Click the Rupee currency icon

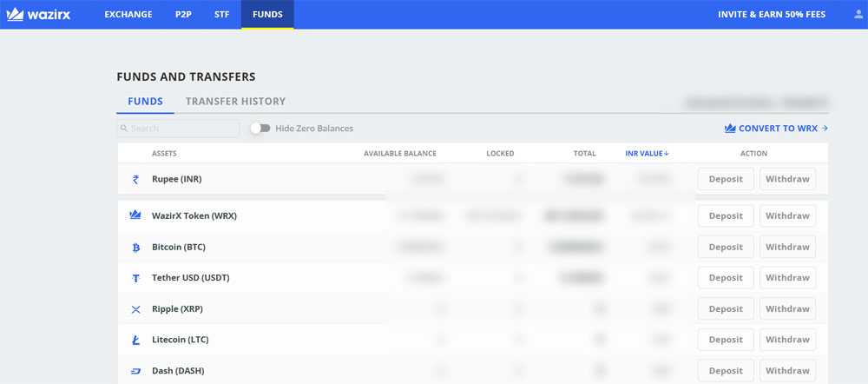pos(135,180)
